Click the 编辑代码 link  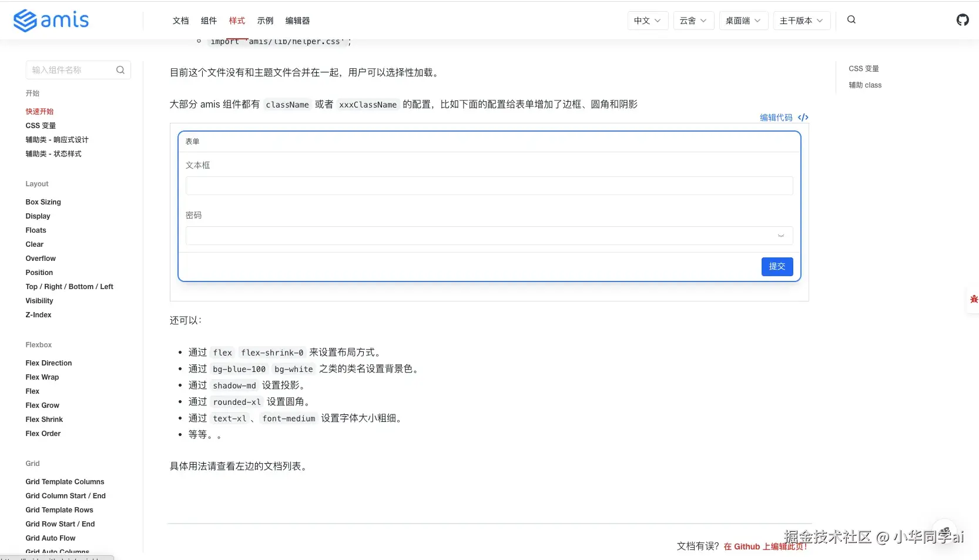[776, 118]
